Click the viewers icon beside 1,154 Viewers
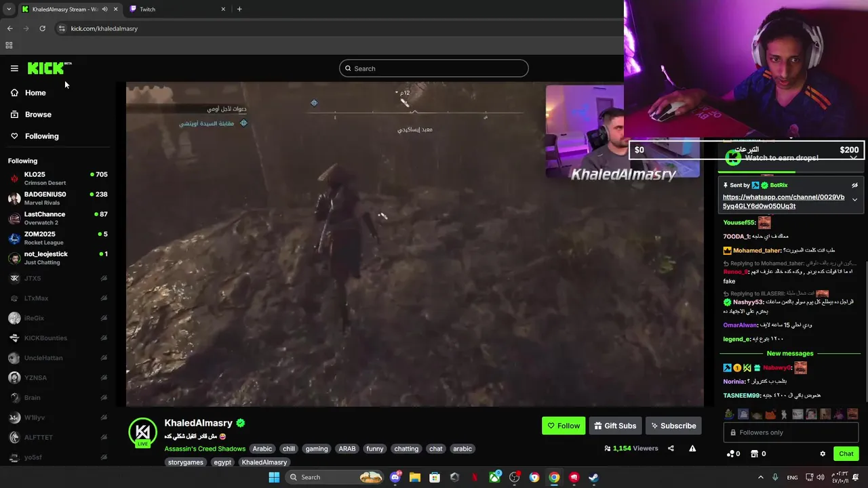The height and width of the screenshot is (488, 868). pos(607,448)
